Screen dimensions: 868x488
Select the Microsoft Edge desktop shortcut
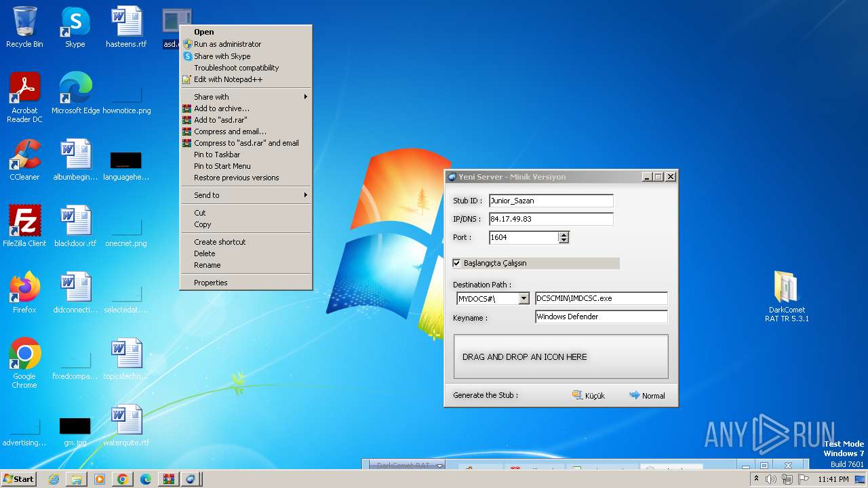coord(75,94)
